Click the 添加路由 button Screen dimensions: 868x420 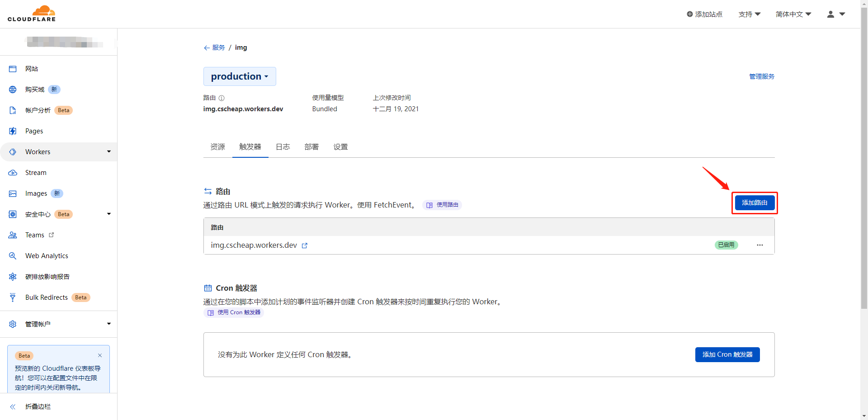point(755,203)
